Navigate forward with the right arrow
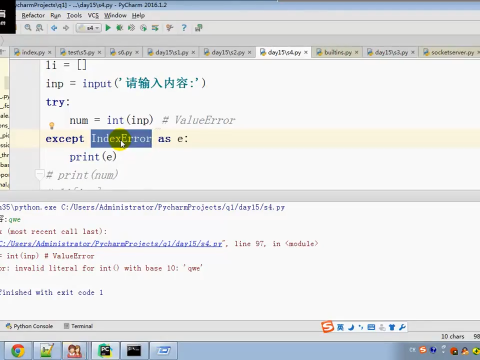 (x=66, y=28)
